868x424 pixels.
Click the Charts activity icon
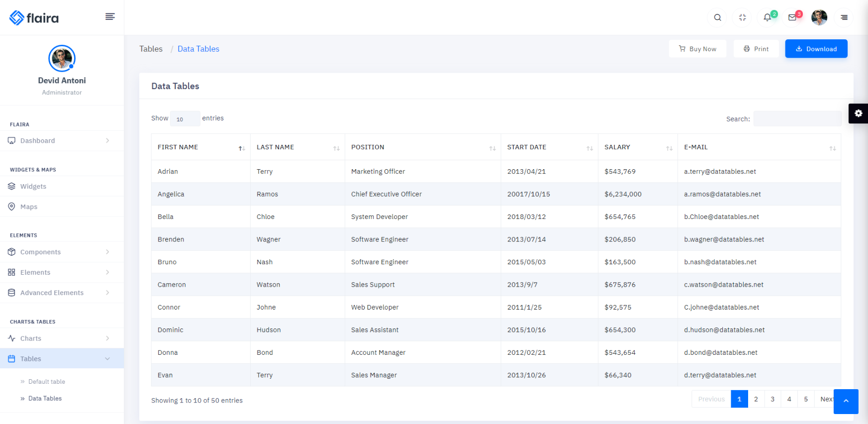point(11,338)
